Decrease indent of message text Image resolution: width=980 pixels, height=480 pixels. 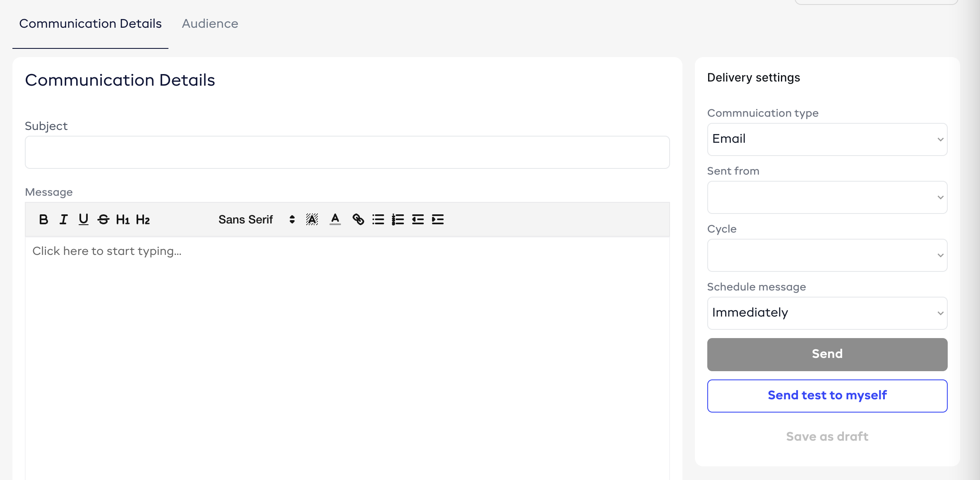[x=418, y=219]
